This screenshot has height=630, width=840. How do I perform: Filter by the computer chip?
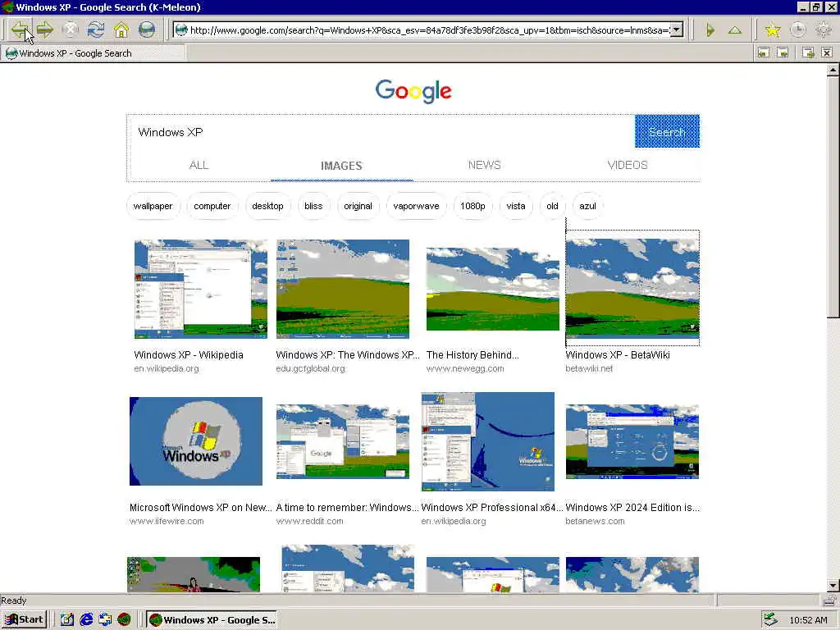212,206
